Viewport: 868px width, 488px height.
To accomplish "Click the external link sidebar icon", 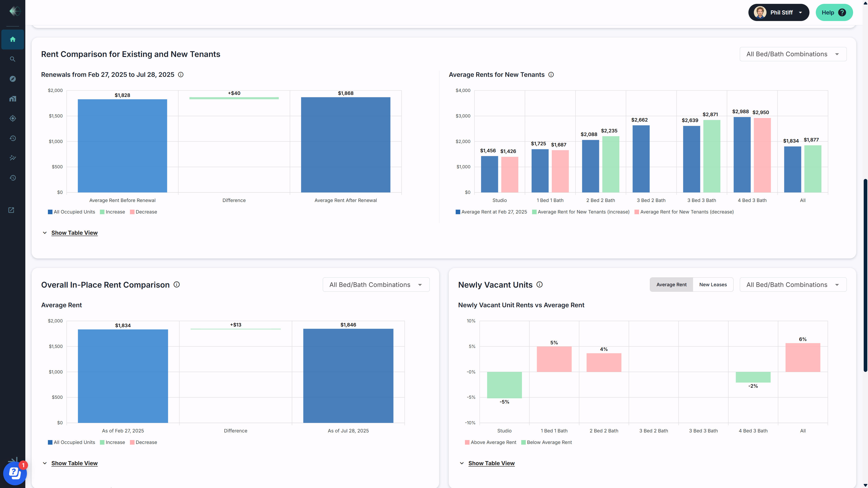I will [11, 210].
